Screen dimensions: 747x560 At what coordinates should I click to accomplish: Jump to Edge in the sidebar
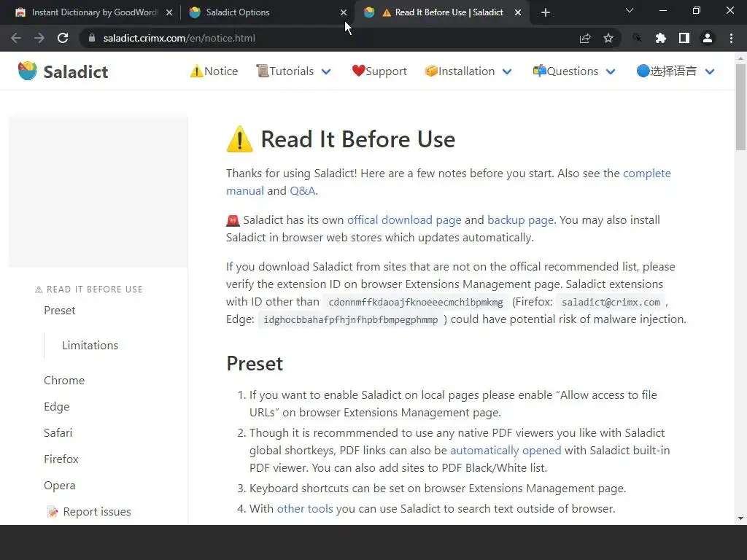[x=57, y=407]
